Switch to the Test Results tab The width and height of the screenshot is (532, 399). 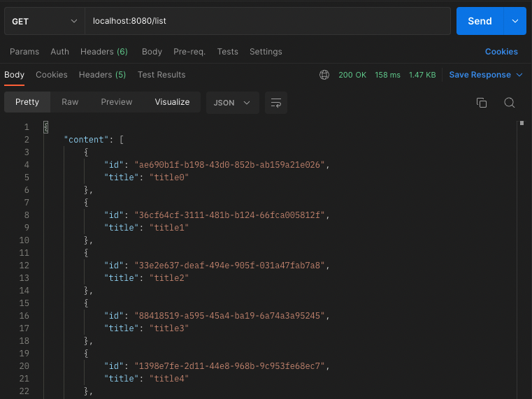click(x=161, y=75)
